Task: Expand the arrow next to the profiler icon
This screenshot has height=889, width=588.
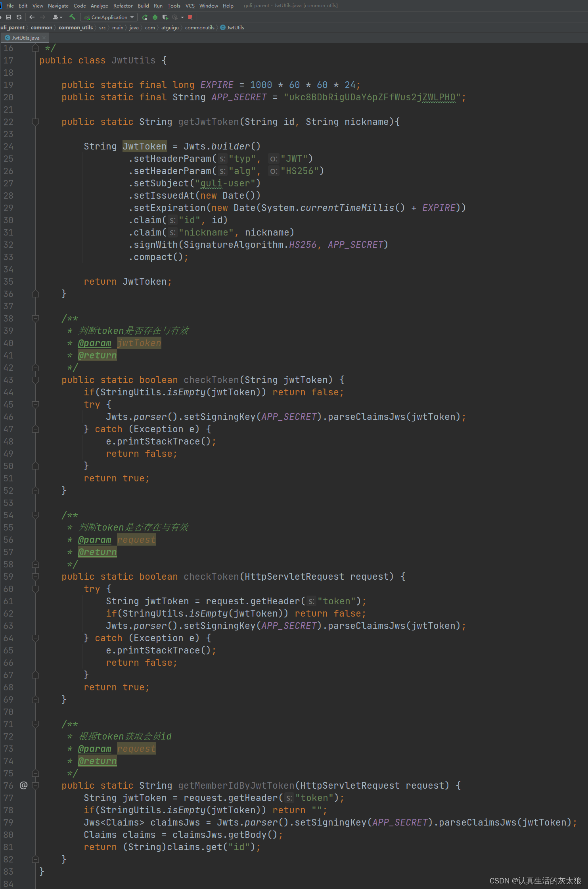Action: [182, 17]
